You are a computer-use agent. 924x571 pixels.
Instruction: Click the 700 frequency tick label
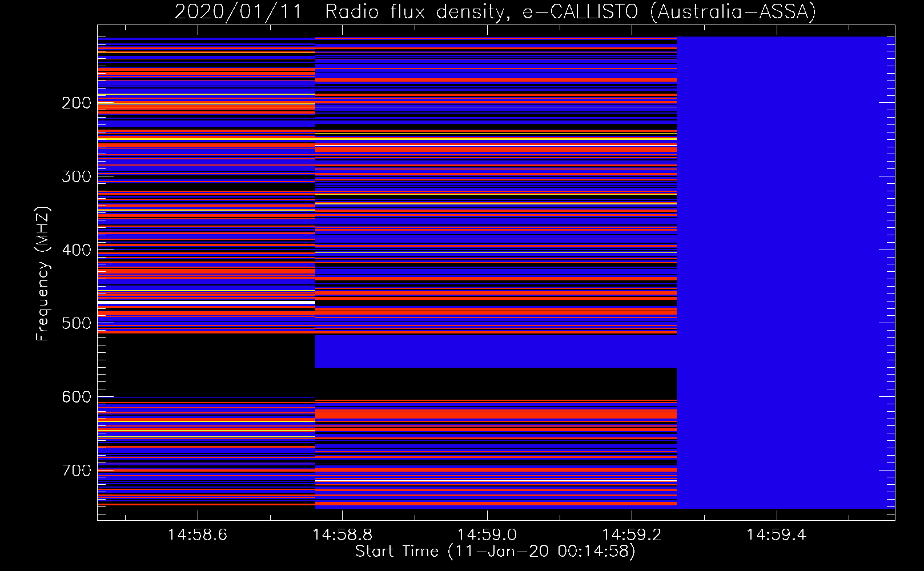[x=77, y=471]
